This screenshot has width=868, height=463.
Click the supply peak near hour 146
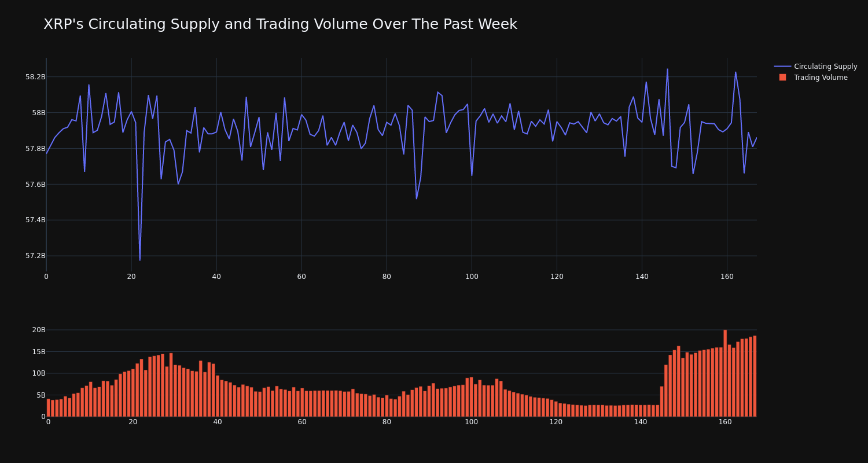(667, 69)
